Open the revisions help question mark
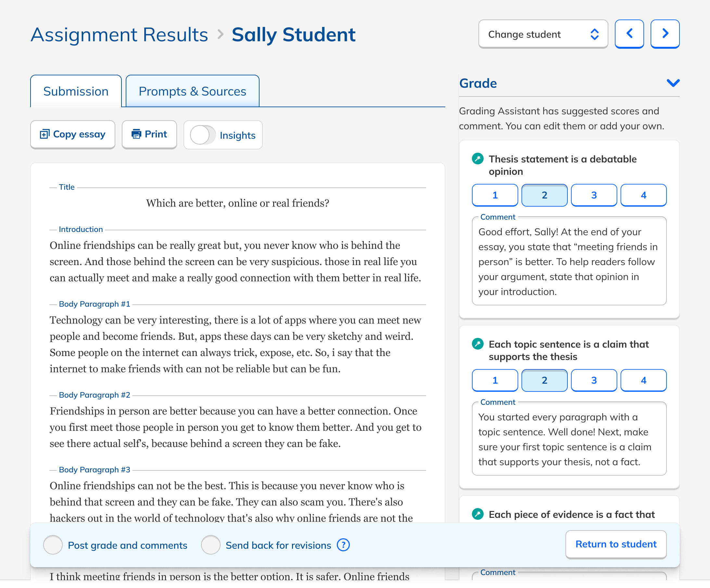 coord(343,545)
